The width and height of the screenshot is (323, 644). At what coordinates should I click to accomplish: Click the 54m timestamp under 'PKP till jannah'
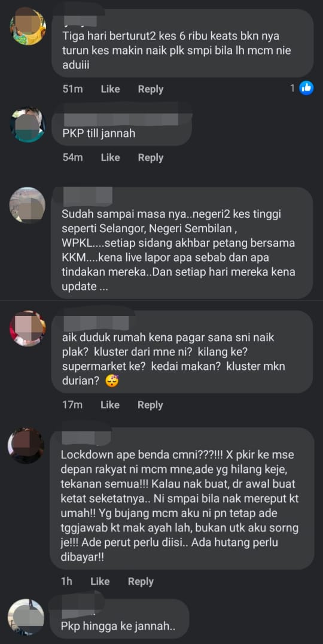point(72,157)
